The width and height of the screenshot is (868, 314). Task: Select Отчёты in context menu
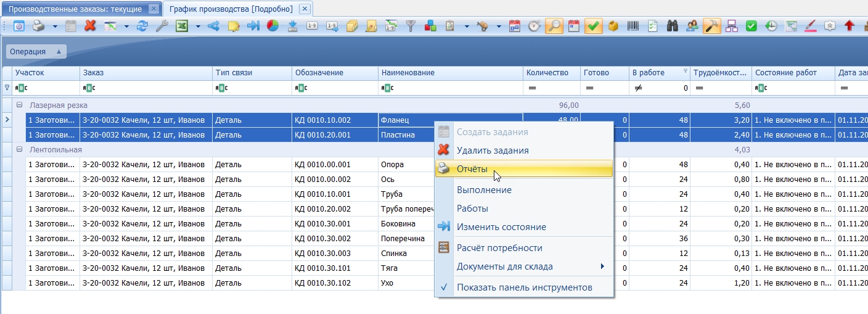coord(523,169)
